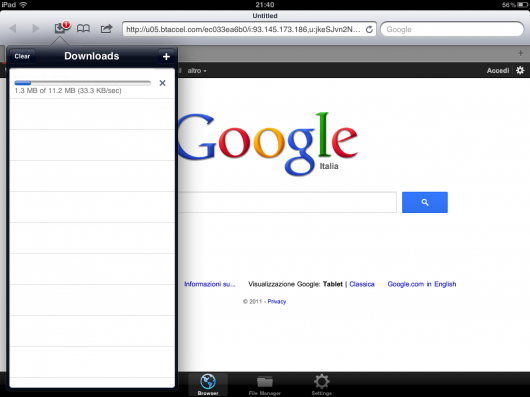Reload page using refresh icon in URL bar

pos(369,29)
